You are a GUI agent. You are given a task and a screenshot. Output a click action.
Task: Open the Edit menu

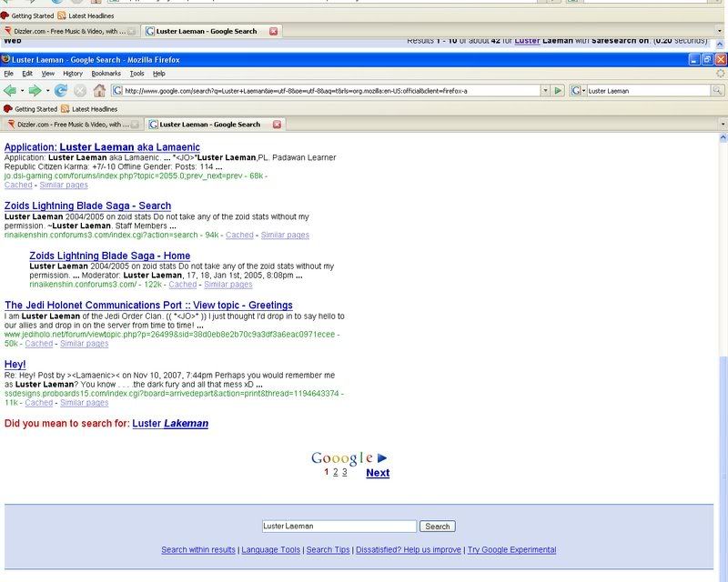[x=27, y=74]
